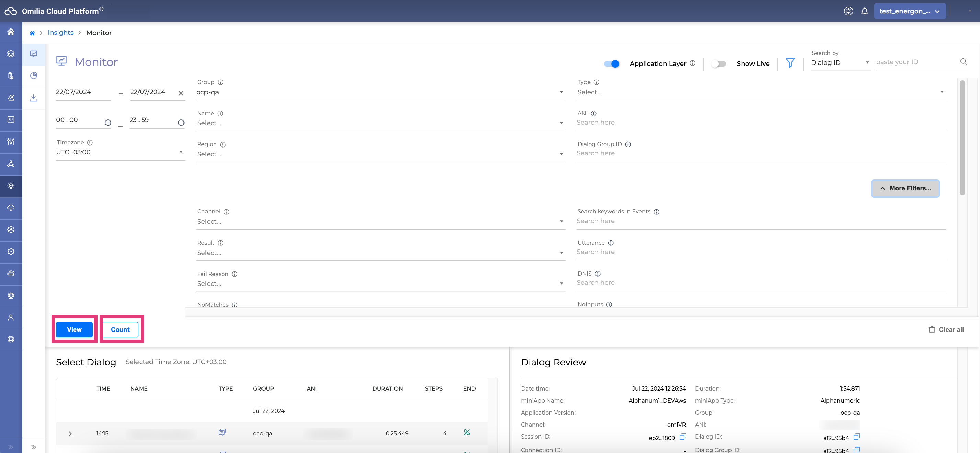980x453 pixels.
Task: Clear the date range with X
Action: pyautogui.click(x=181, y=93)
